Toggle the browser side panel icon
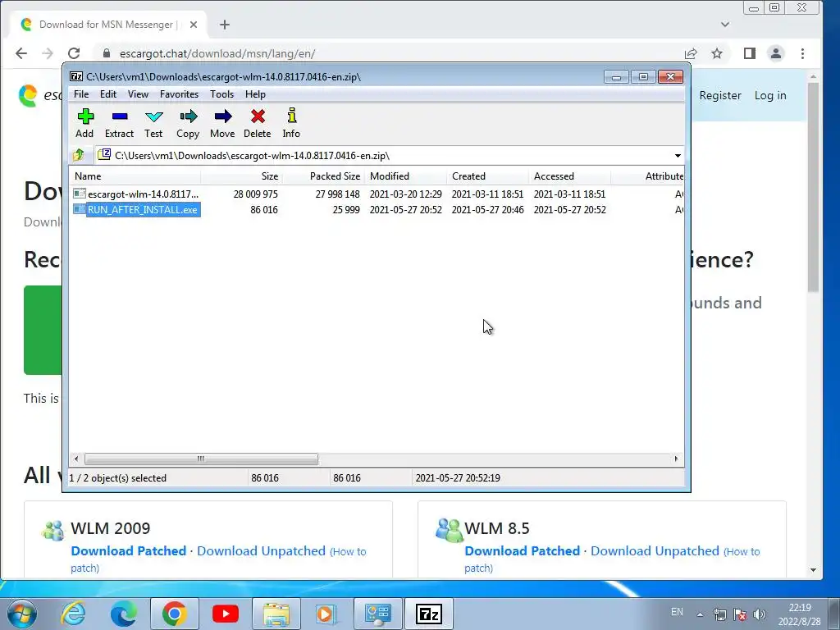The image size is (840, 630). coord(750,53)
